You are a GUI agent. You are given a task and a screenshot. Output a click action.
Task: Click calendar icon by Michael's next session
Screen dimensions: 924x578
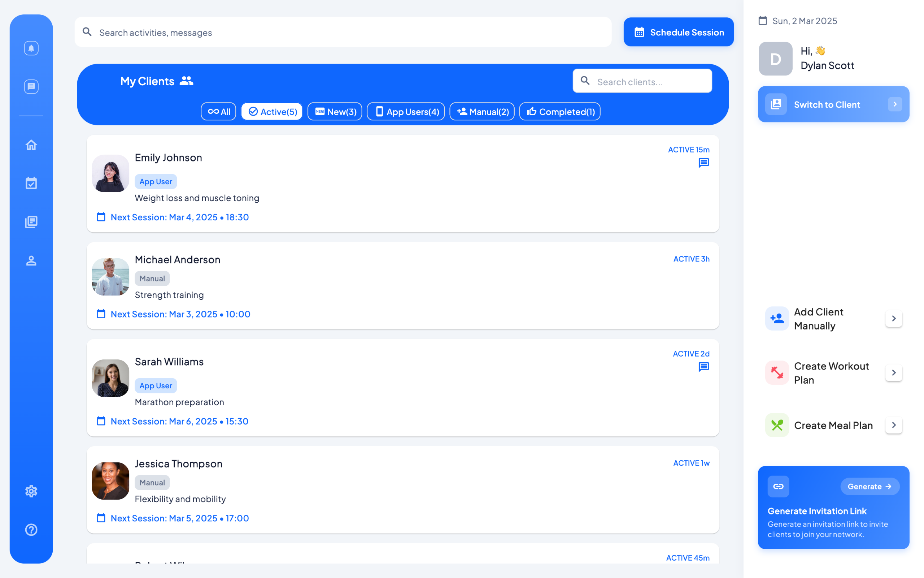(x=101, y=314)
